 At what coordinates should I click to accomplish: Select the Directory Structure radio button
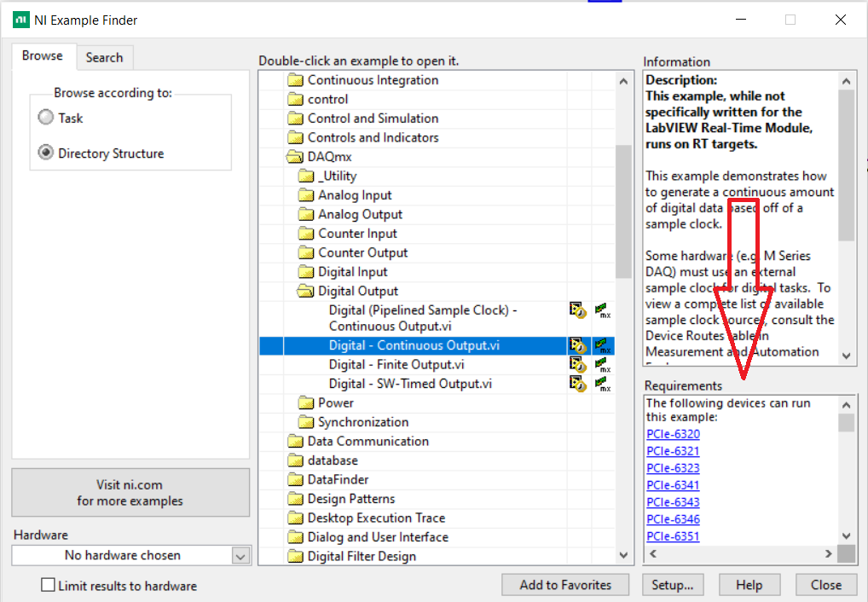click(x=46, y=153)
